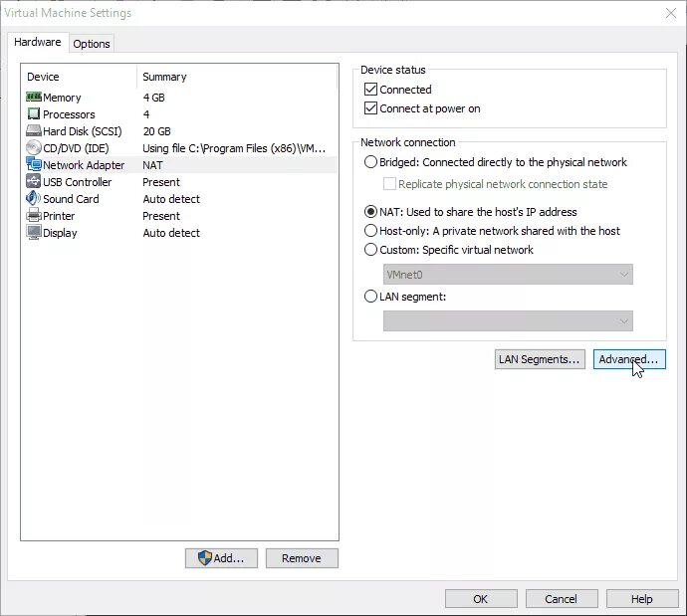The image size is (687, 616).
Task: Select the Display row label
Action: pos(60,233)
